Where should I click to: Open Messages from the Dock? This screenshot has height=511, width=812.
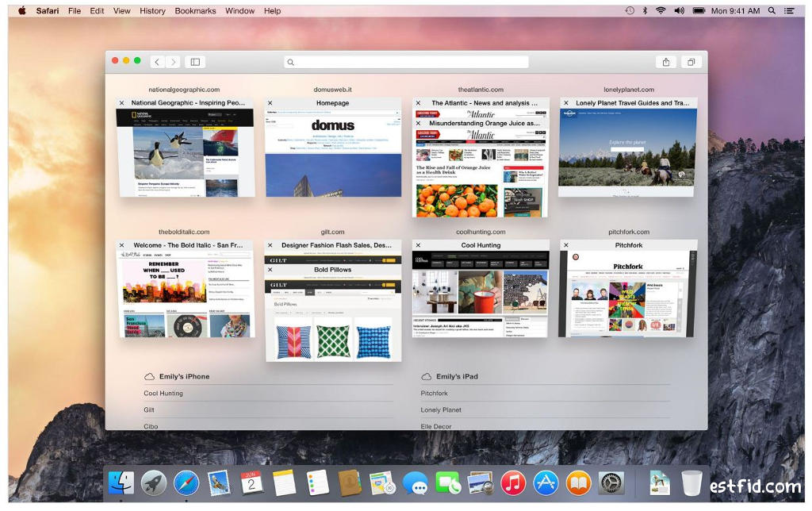click(x=416, y=483)
